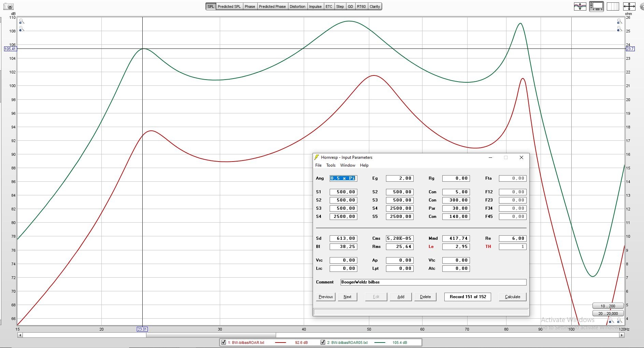Click the Mmd input field

click(x=456, y=238)
